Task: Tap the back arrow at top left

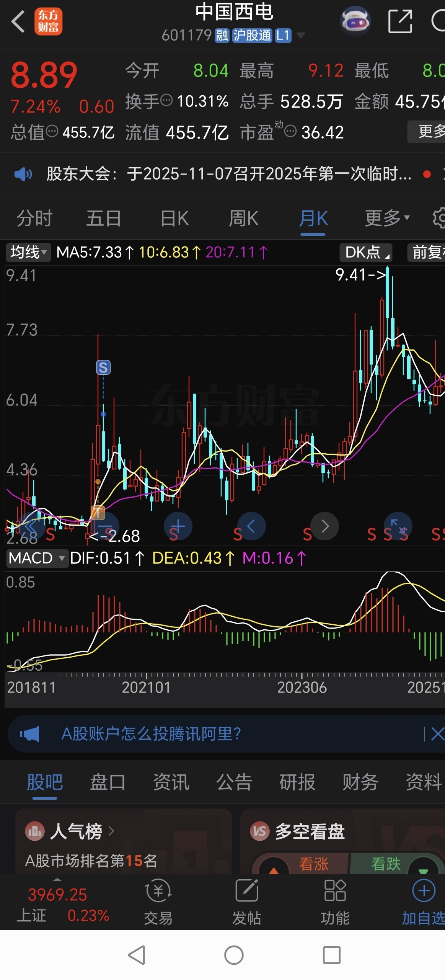Action: (x=18, y=21)
